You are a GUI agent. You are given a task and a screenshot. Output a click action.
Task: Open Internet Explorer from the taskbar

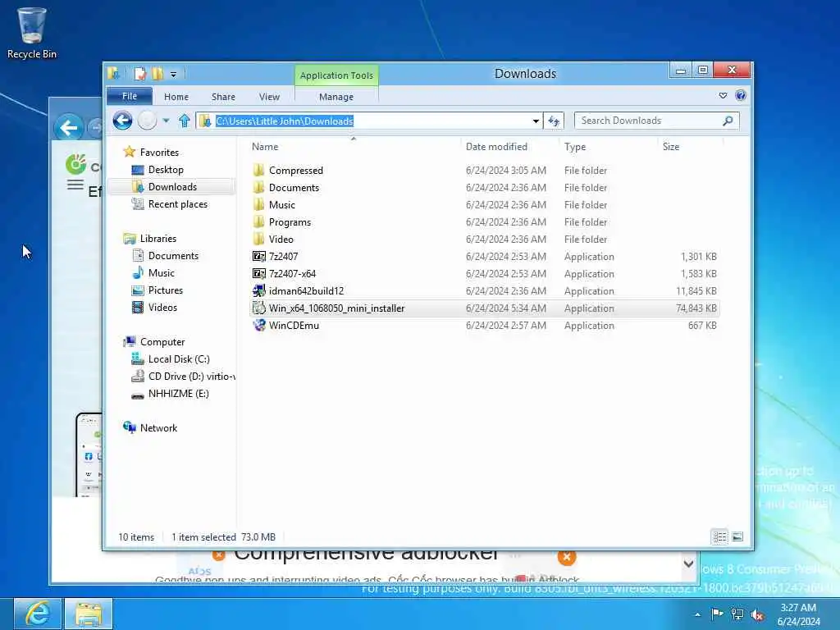(x=38, y=614)
